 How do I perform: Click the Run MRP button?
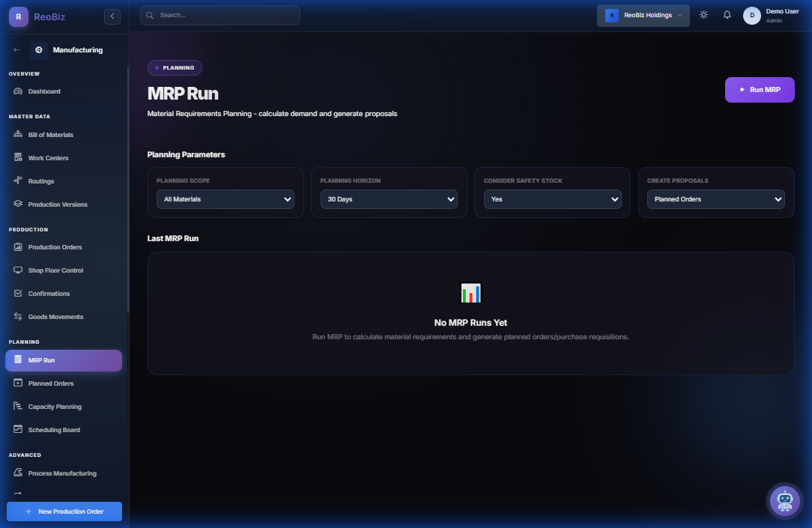(759, 89)
